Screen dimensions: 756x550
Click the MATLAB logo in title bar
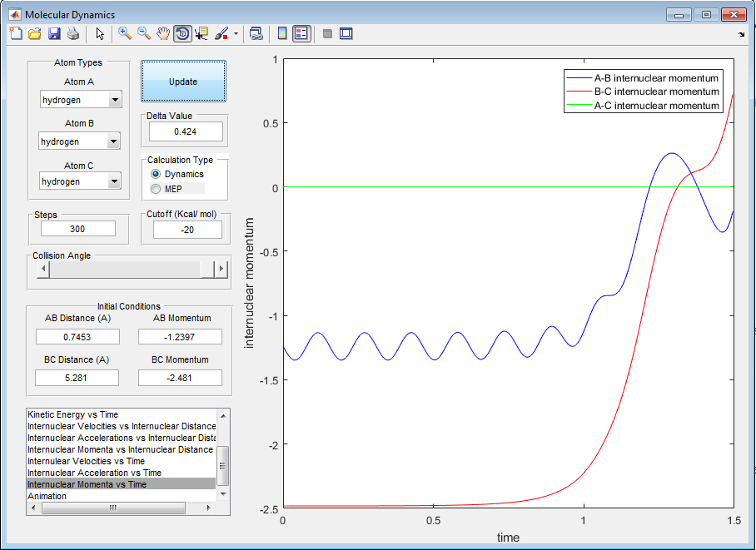tap(15, 14)
